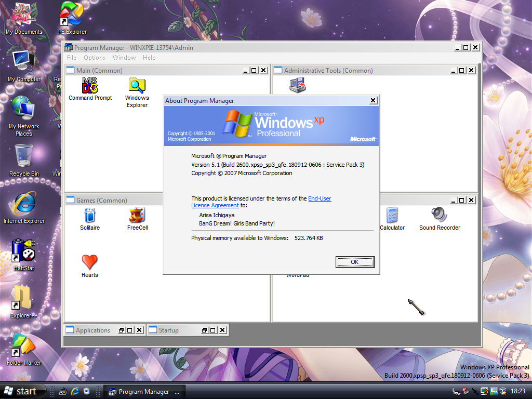Viewport: 532px width, 399px height.
Task: Click the 'Arisa Ichigaya' licensee text
Action: 217,215
